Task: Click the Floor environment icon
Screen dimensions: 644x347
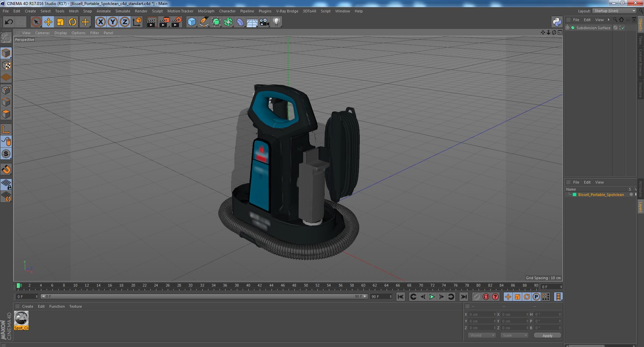Action: 252,22
